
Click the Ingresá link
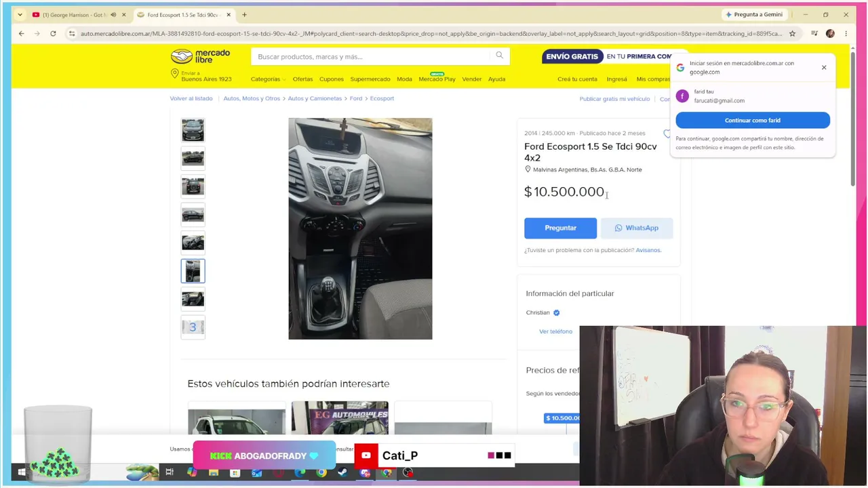pyautogui.click(x=616, y=79)
